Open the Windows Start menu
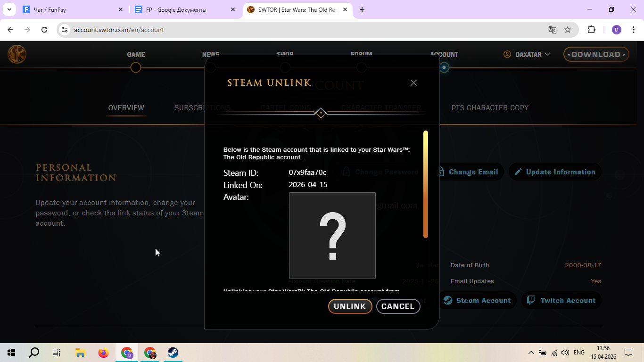The image size is (644, 362). click(x=11, y=353)
